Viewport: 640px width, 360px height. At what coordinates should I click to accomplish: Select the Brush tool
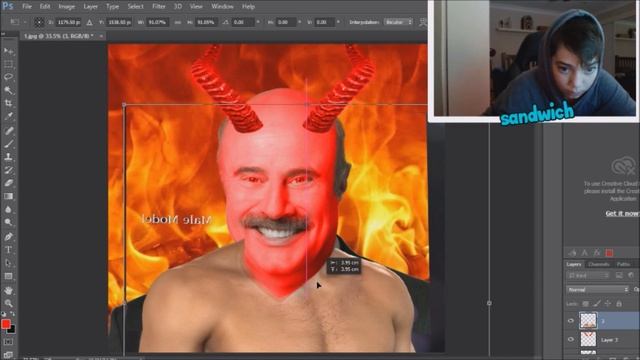(8, 143)
